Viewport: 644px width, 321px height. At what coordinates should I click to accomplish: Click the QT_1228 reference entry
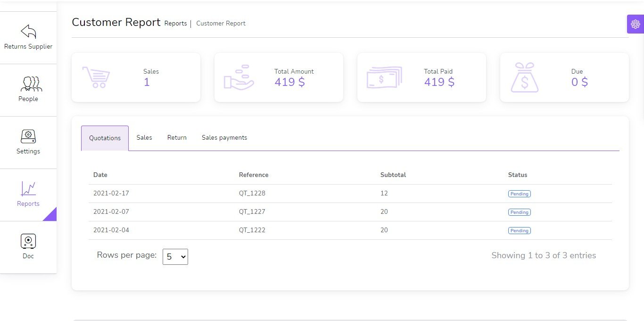point(252,193)
